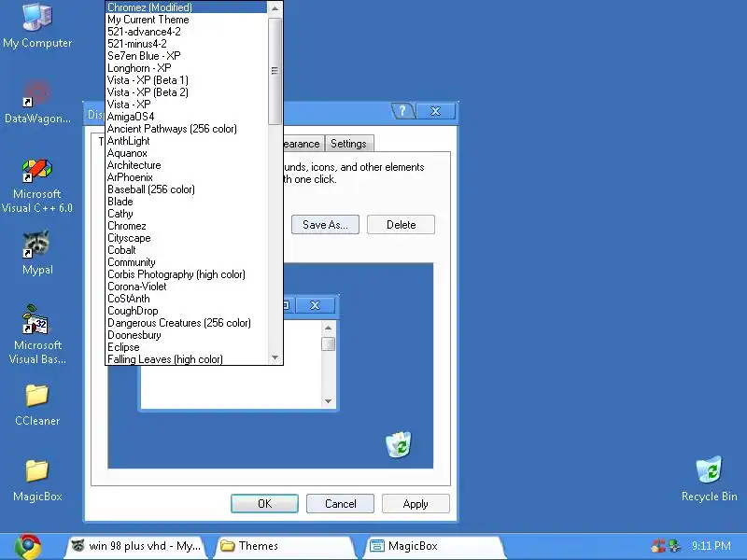
Task: Click the Recycle Bin in theme preview
Action: (399, 445)
